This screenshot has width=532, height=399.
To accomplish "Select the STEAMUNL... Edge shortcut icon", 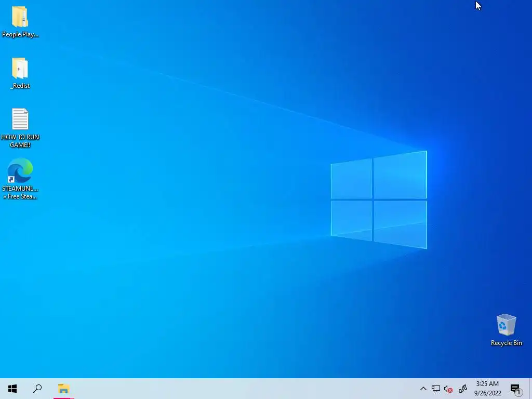I will pyautogui.click(x=20, y=170).
